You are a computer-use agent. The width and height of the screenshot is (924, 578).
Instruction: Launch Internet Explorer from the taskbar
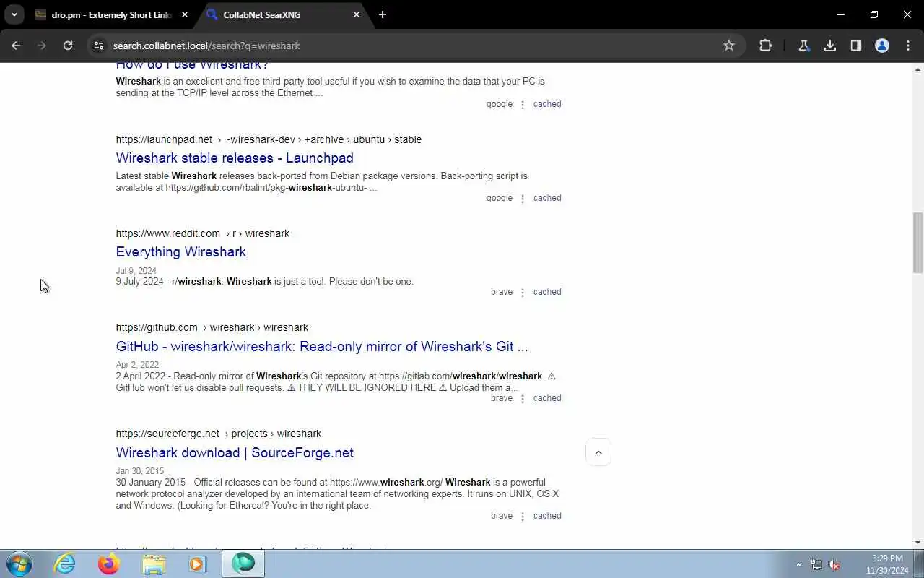(x=65, y=564)
